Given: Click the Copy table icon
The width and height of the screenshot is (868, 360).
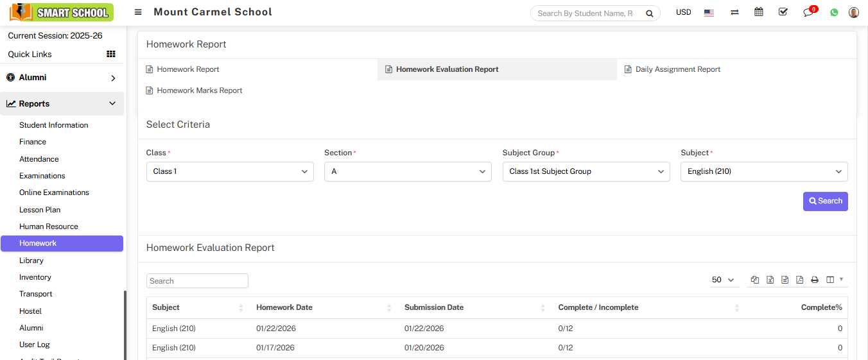Looking at the screenshot, I should coord(755,280).
